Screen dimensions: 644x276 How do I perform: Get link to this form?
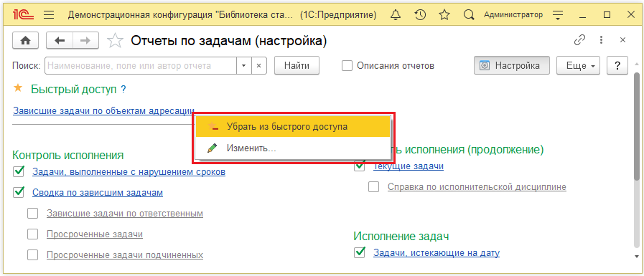tap(579, 39)
